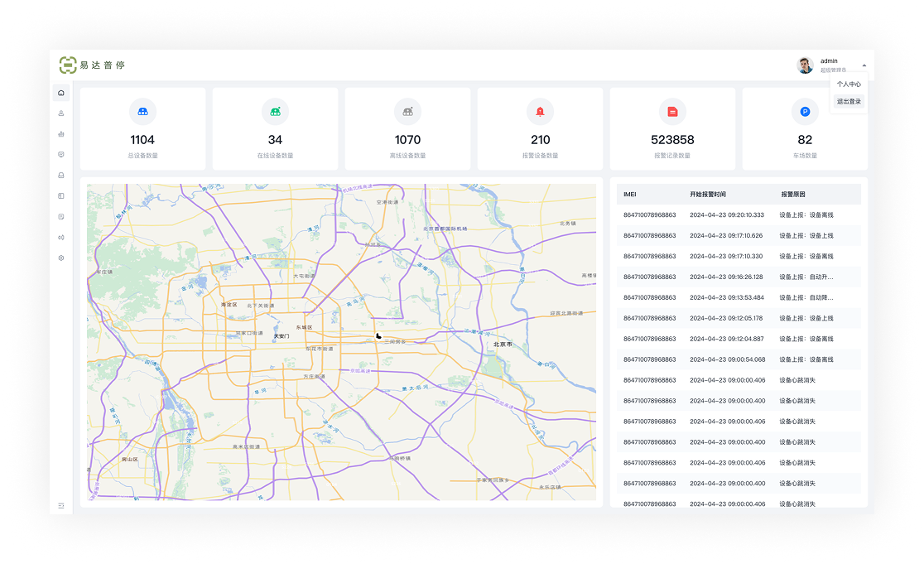Click the red alarm bell icon

(540, 112)
